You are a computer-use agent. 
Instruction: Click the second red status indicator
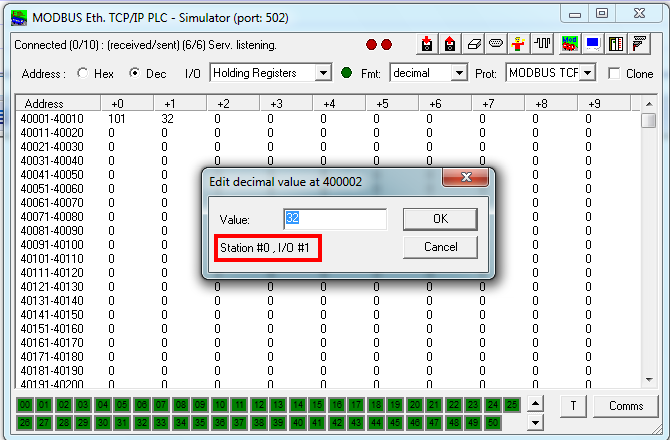[386, 44]
